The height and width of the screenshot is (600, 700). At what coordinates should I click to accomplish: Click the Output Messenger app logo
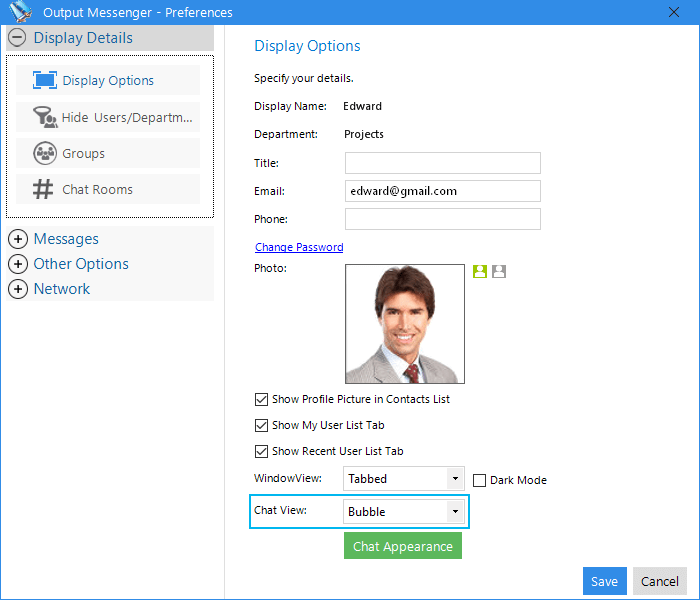[21, 12]
